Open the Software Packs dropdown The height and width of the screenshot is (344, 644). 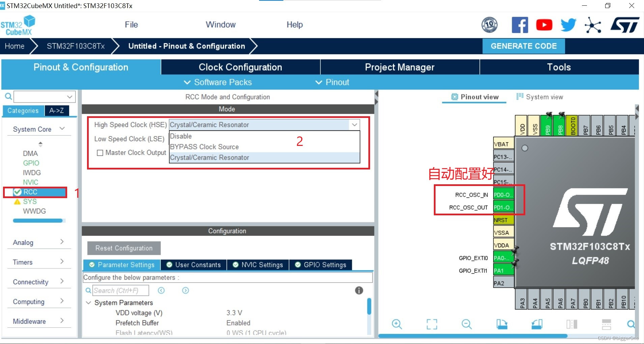[x=218, y=82]
